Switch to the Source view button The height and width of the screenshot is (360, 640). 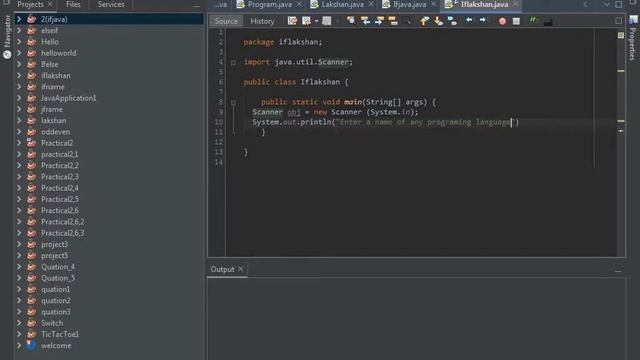(226, 21)
